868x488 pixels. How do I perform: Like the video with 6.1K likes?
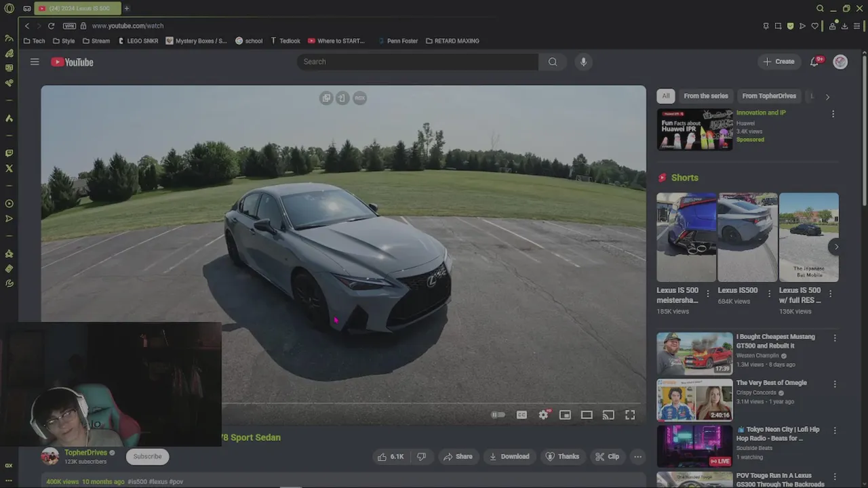coord(391,457)
